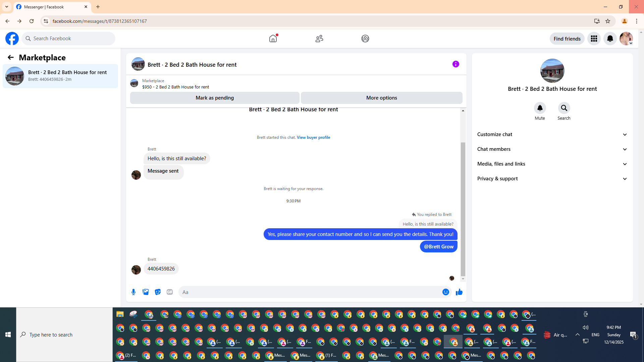
Task: Open the emoji picker in the message box
Action: [x=445, y=292]
